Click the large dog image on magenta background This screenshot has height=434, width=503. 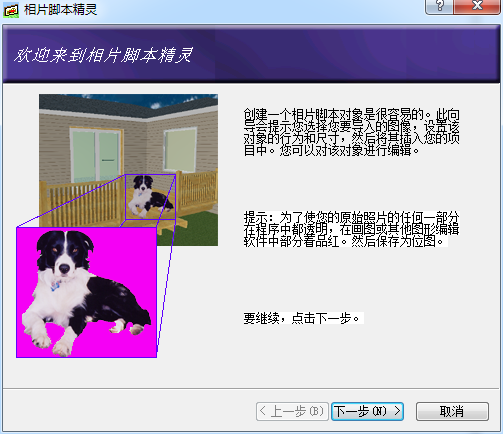pyautogui.click(x=85, y=293)
